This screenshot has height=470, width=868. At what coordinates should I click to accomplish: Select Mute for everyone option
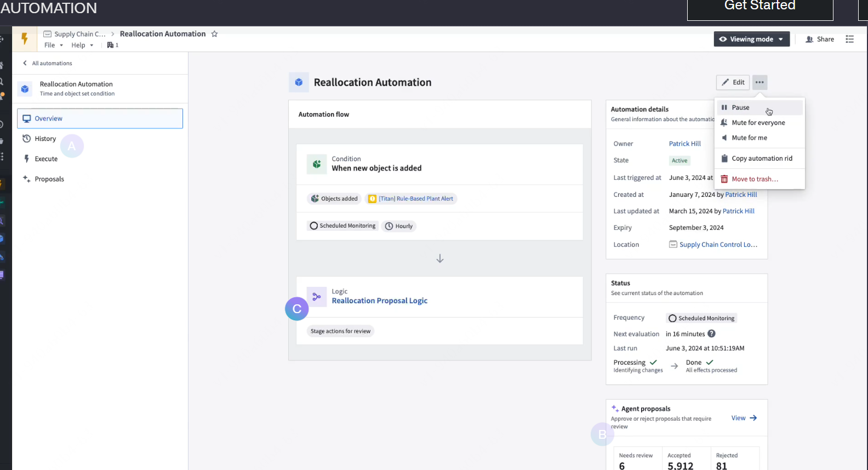point(758,123)
